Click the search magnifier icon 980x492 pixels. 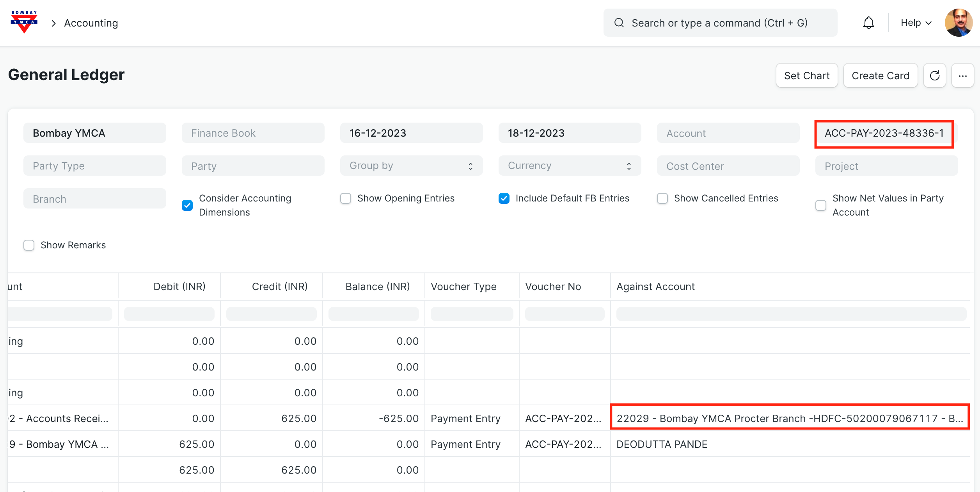pyautogui.click(x=619, y=23)
